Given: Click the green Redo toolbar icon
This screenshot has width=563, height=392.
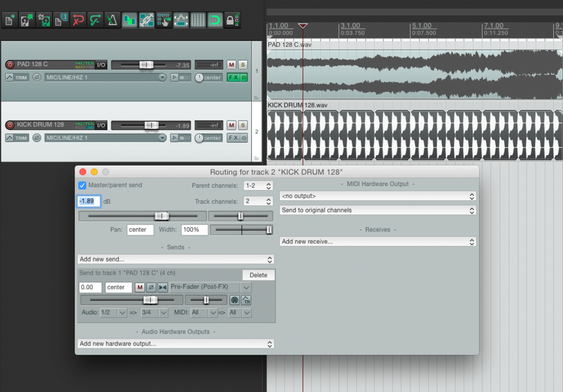Looking at the screenshot, I should click(95, 20).
